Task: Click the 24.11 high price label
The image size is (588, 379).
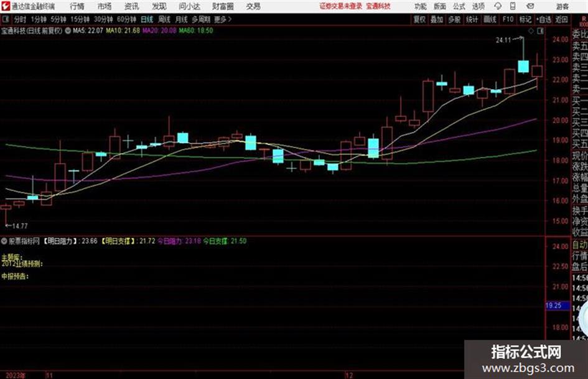Action: pyautogui.click(x=503, y=40)
